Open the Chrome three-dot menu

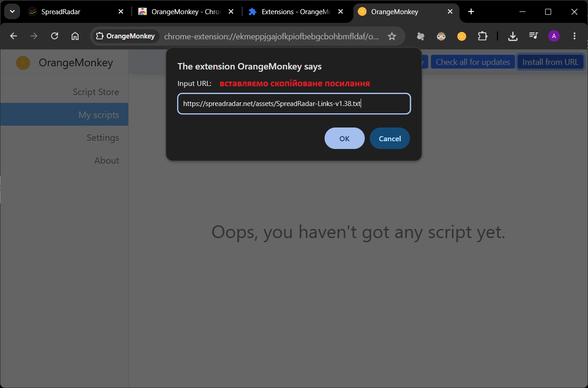tap(574, 36)
